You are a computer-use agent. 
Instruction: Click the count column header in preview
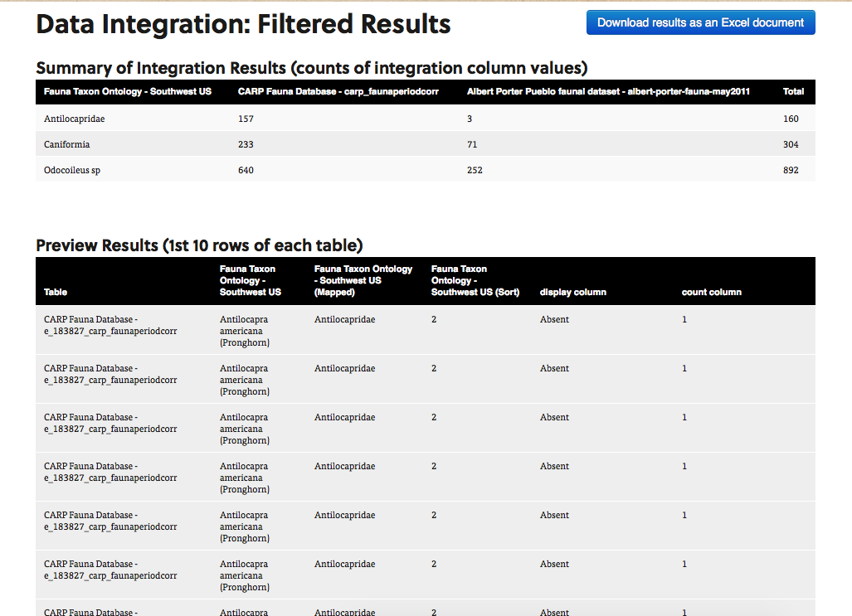coord(711,292)
